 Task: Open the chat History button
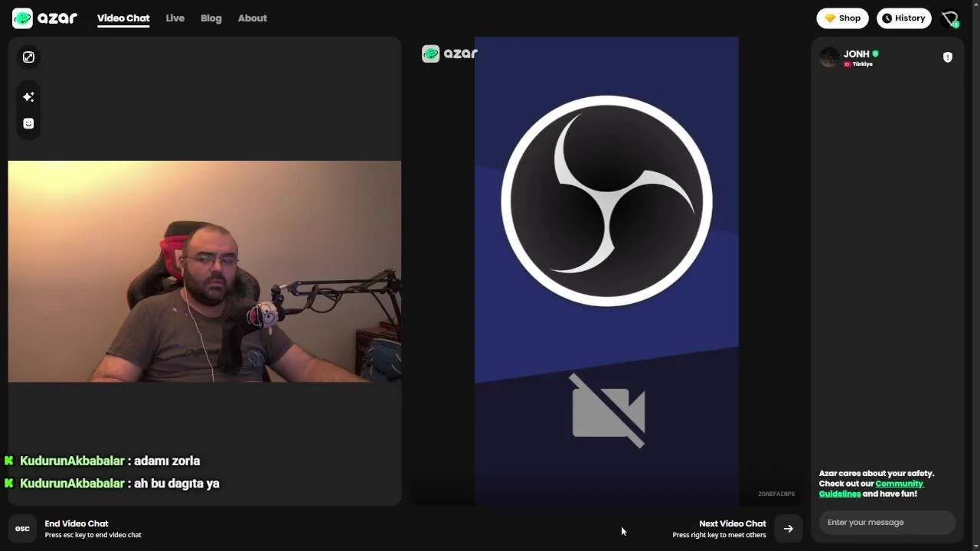[903, 18]
